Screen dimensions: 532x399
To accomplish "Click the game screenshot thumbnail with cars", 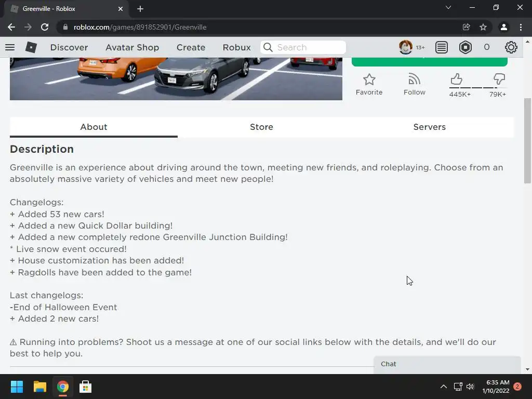I will click(x=176, y=79).
